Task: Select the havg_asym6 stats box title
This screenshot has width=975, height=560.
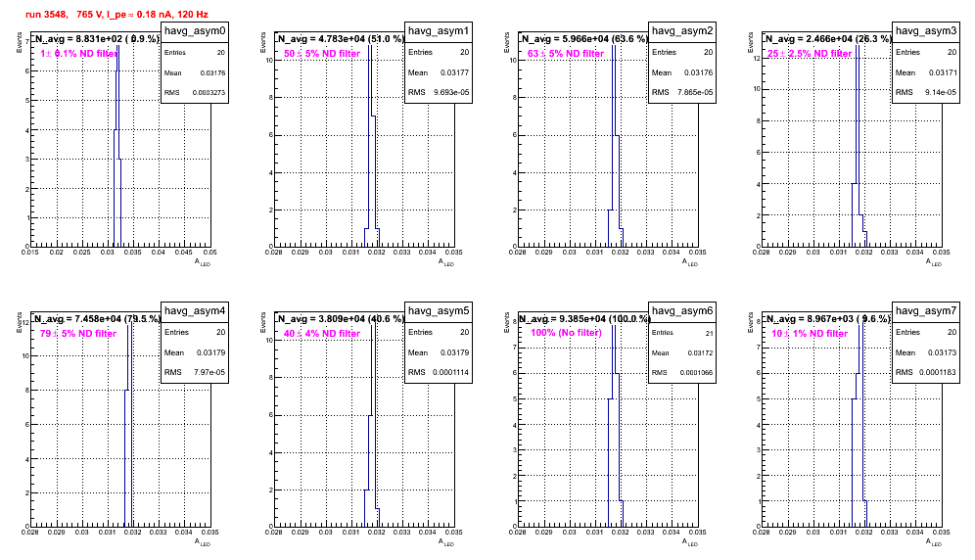Action: pos(682,310)
